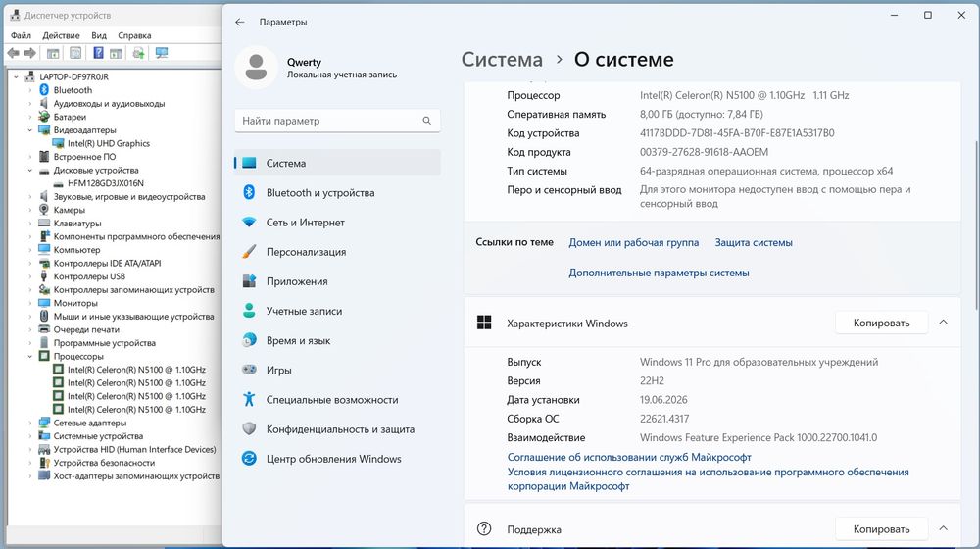The height and width of the screenshot is (549, 980).
Task: Open the Действие menu
Action: (x=61, y=35)
